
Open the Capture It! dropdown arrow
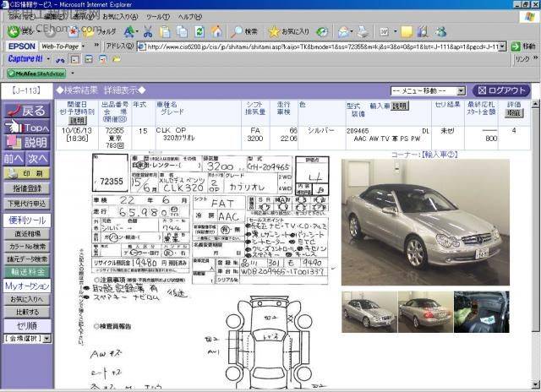click(48, 59)
